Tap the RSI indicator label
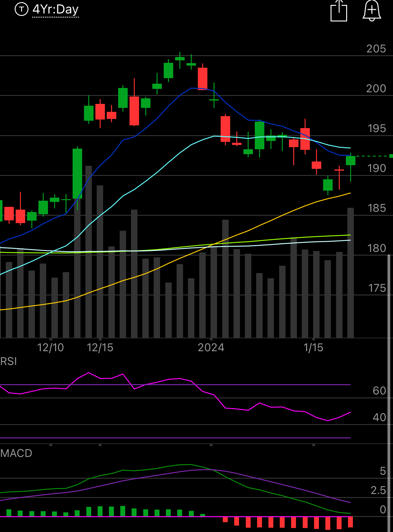The image size is (393, 532). (x=9, y=361)
